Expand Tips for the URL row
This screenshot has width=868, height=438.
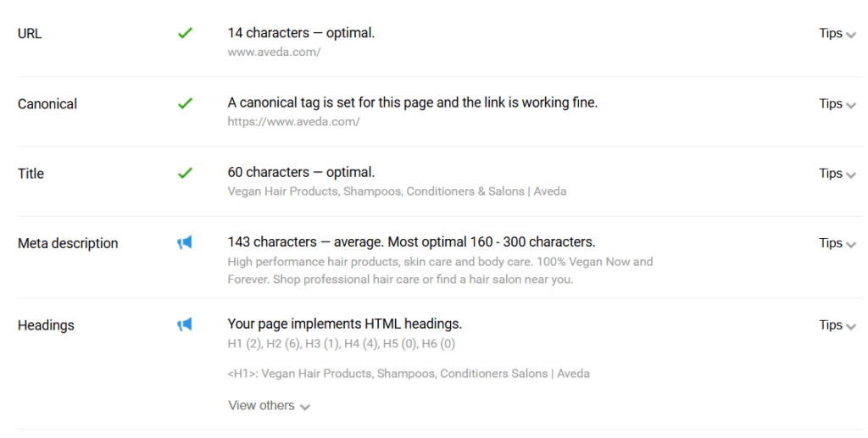[x=837, y=33]
